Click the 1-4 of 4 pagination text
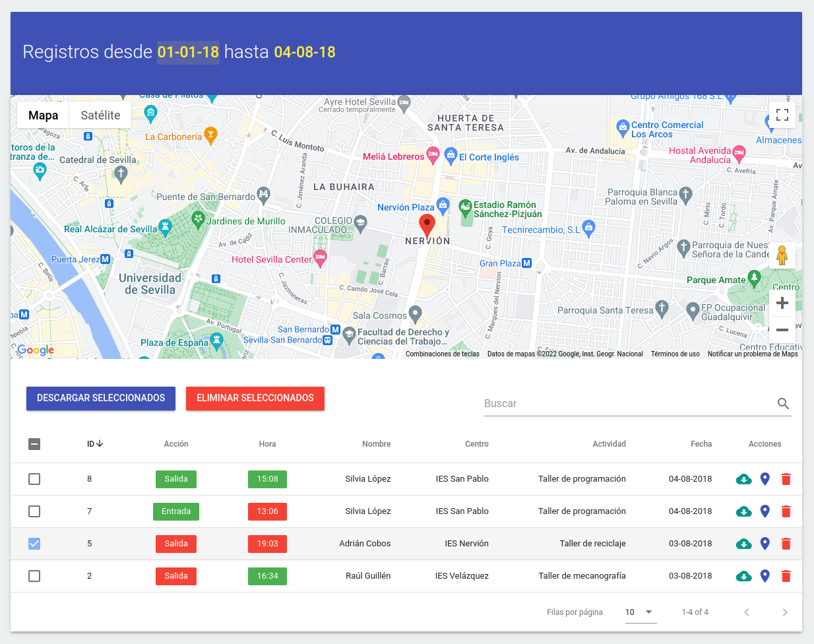This screenshot has height=644, width=814. click(695, 612)
